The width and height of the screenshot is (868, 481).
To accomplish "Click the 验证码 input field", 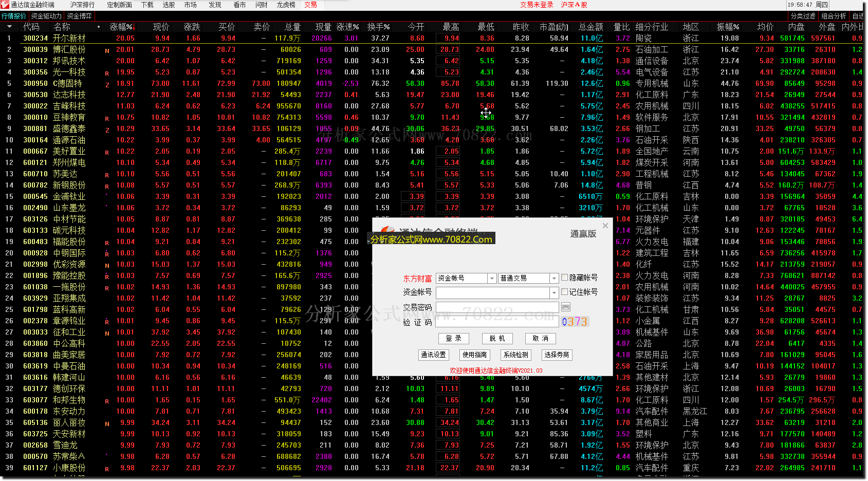I will pyautogui.click(x=497, y=322).
